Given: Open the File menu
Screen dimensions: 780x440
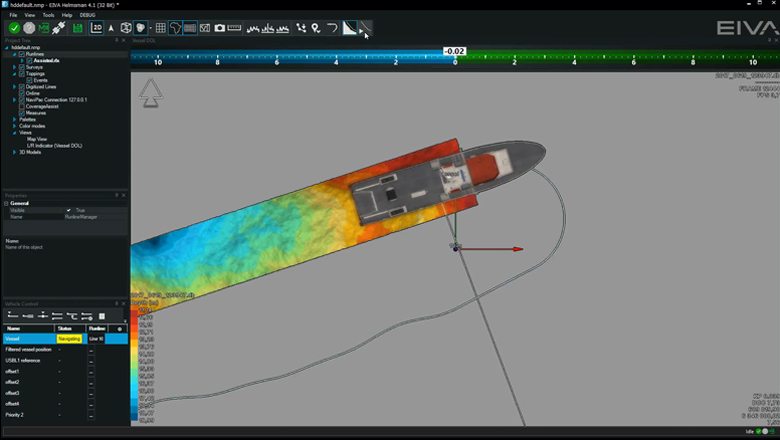Looking at the screenshot, I should tap(13, 15).
